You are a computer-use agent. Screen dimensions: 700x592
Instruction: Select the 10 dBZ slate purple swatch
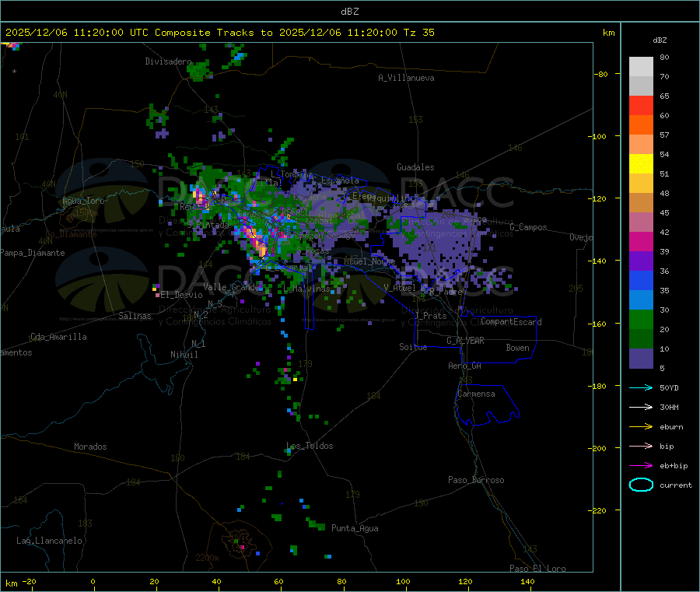[641, 359]
